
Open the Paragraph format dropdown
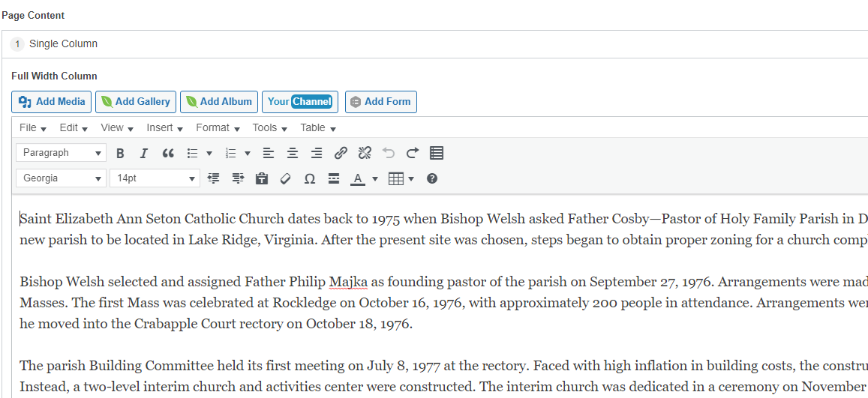[x=61, y=153]
